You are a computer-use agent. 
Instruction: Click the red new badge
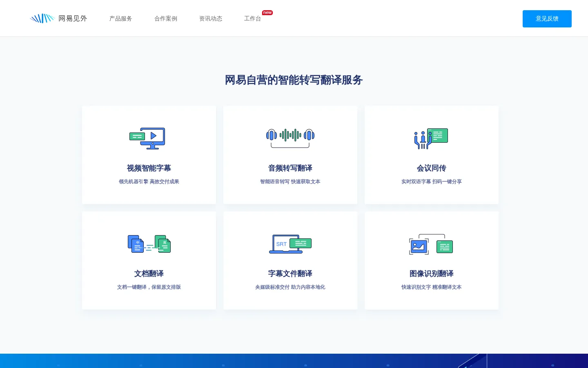pos(267,13)
